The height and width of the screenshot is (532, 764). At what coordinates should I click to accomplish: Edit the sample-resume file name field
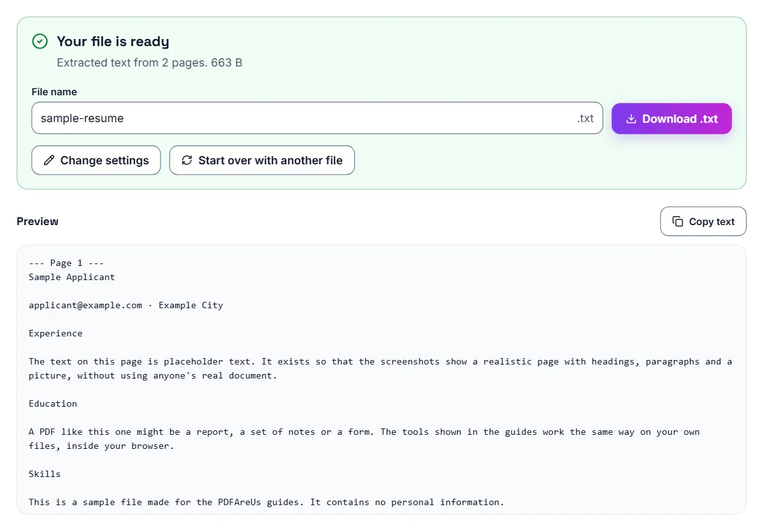317,118
